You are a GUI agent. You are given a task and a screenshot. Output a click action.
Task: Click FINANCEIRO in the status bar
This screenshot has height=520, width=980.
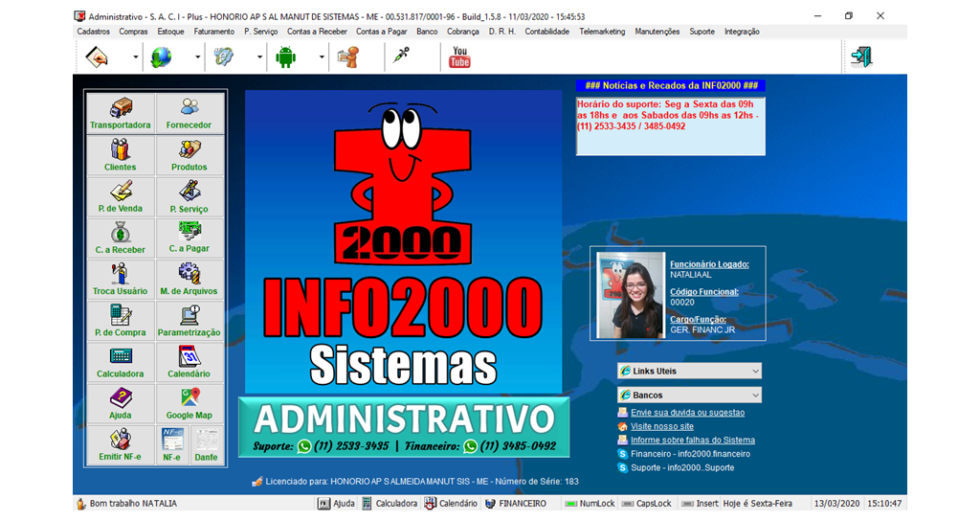point(516,503)
